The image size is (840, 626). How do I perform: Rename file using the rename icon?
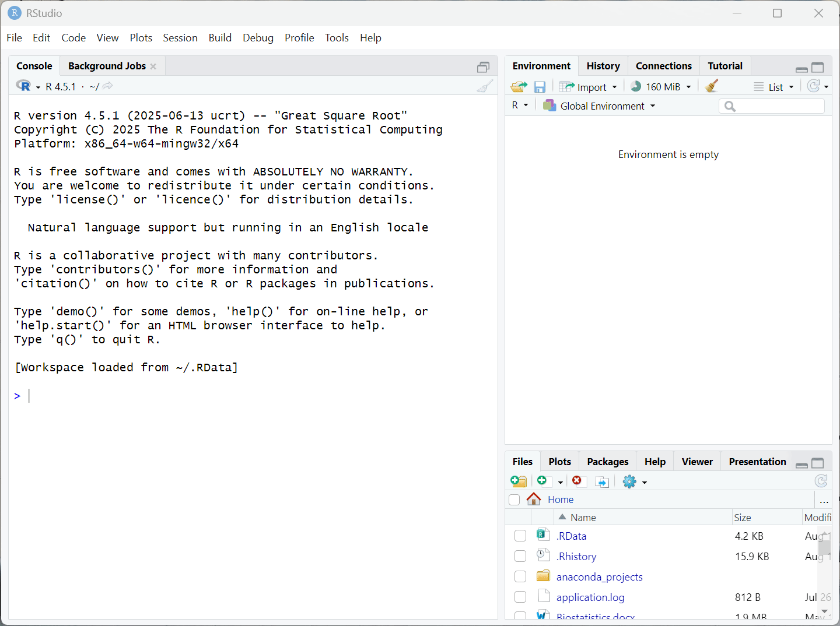pos(602,481)
